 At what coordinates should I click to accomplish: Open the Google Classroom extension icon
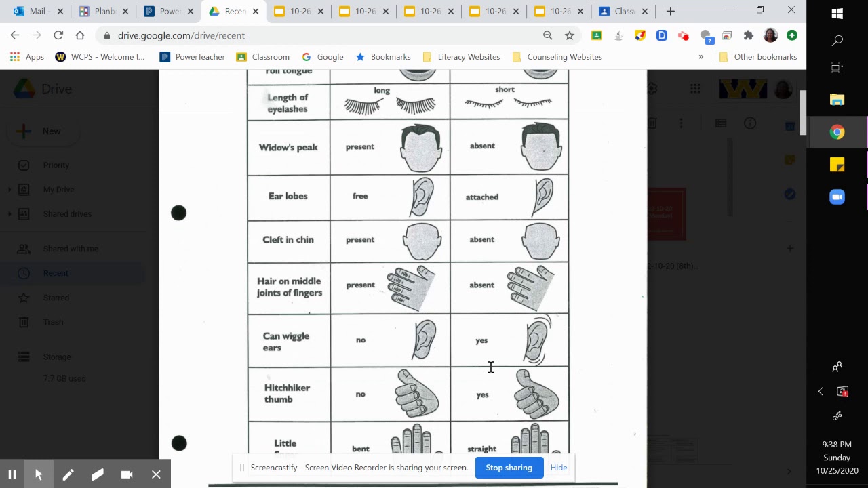(597, 35)
